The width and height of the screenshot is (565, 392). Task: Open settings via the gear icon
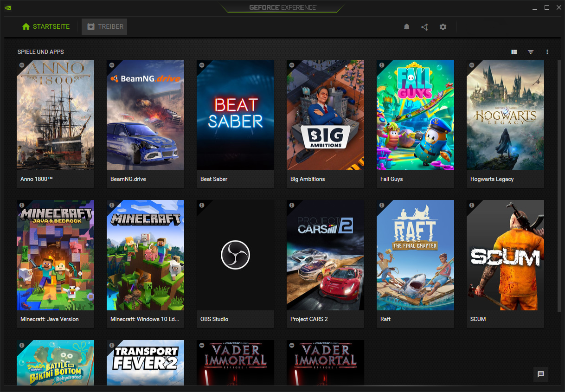pos(443,27)
